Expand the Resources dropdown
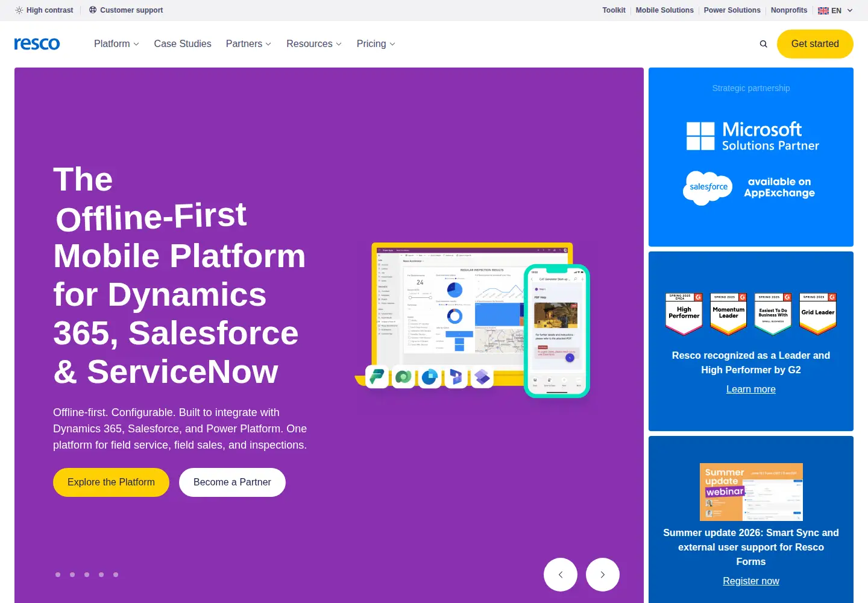This screenshot has width=868, height=603. 314,44
